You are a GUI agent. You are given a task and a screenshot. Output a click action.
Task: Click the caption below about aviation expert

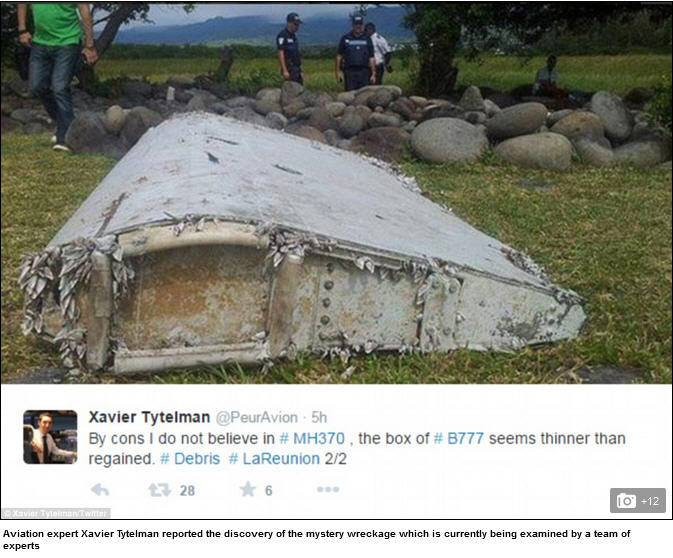(x=316, y=540)
